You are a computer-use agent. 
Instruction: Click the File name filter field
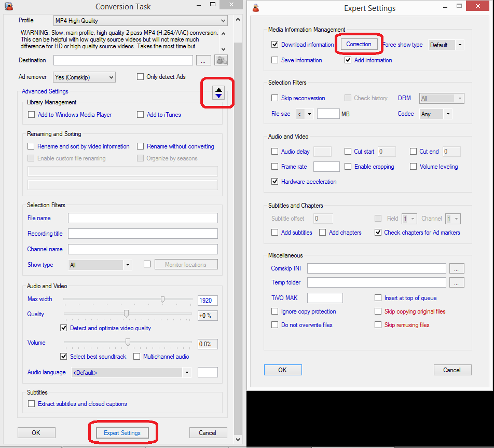point(143,218)
